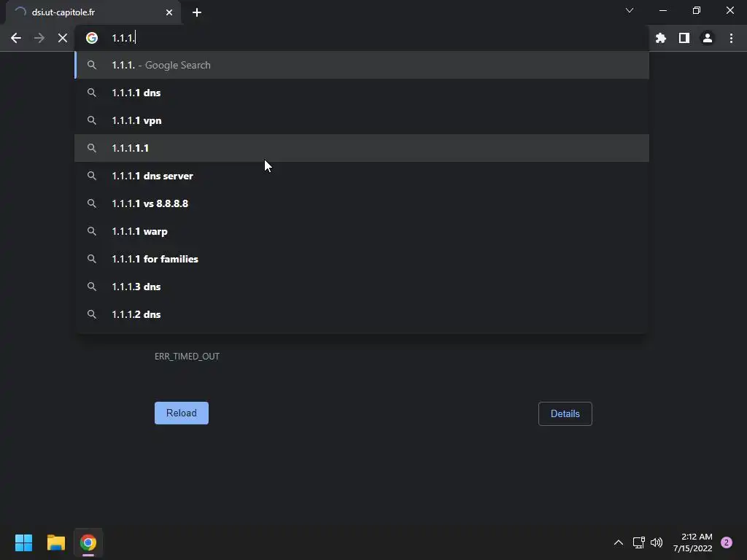Open error Details button
Image resolution: width=747 pixels, height=560 pixels.
click(565, 414)
